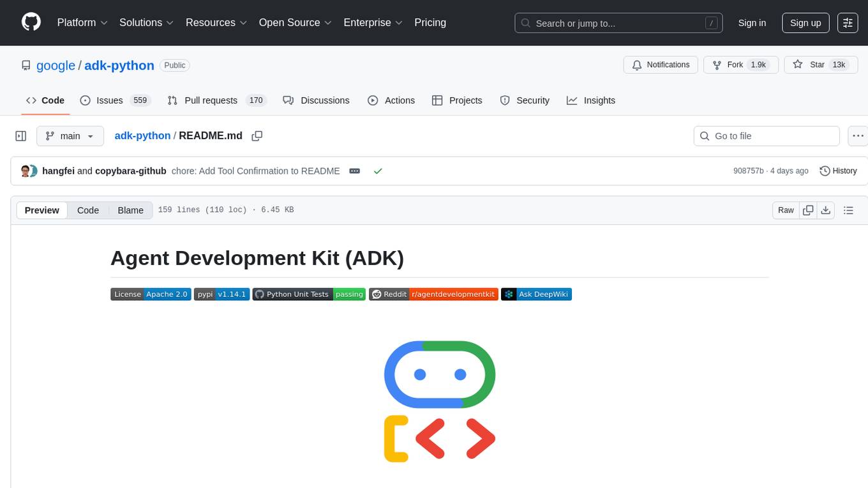Click the Issues circle icon
The height and width of the screenshot is (488, 868).
[x=85, y=100]
